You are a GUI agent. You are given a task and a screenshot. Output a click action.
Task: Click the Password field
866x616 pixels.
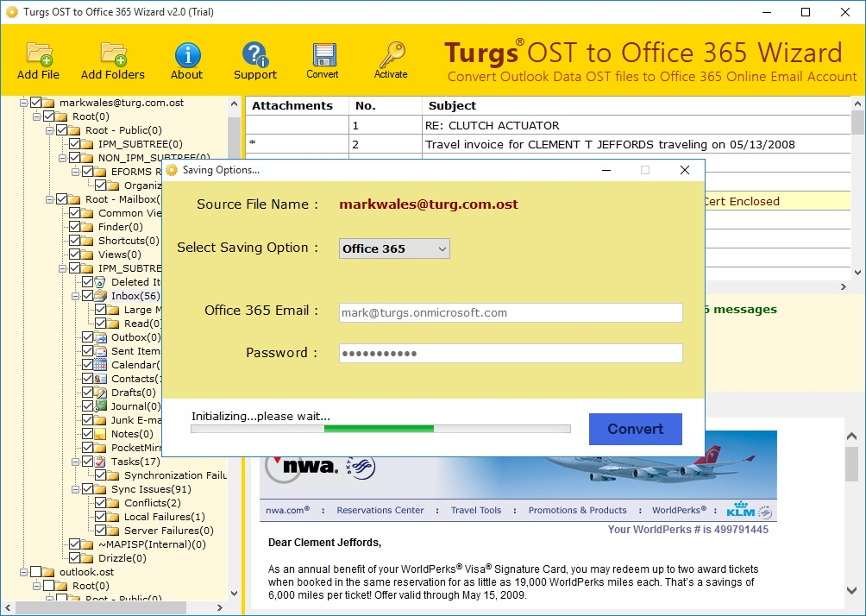pos(511,354)
